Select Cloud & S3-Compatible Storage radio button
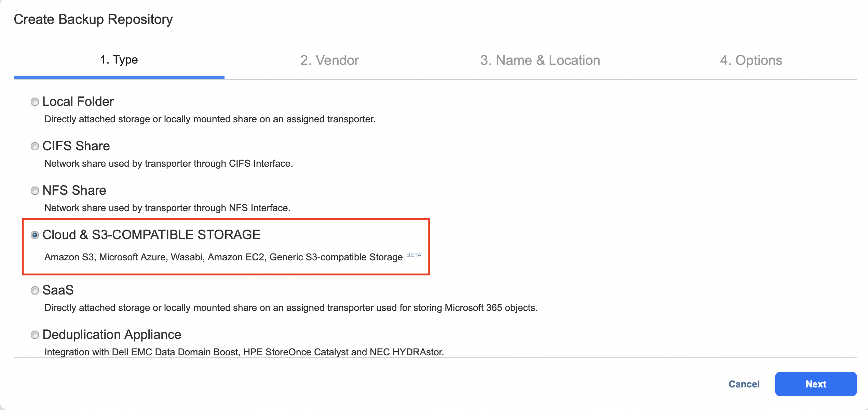This screenshot has height=410, width=868. 35,235
